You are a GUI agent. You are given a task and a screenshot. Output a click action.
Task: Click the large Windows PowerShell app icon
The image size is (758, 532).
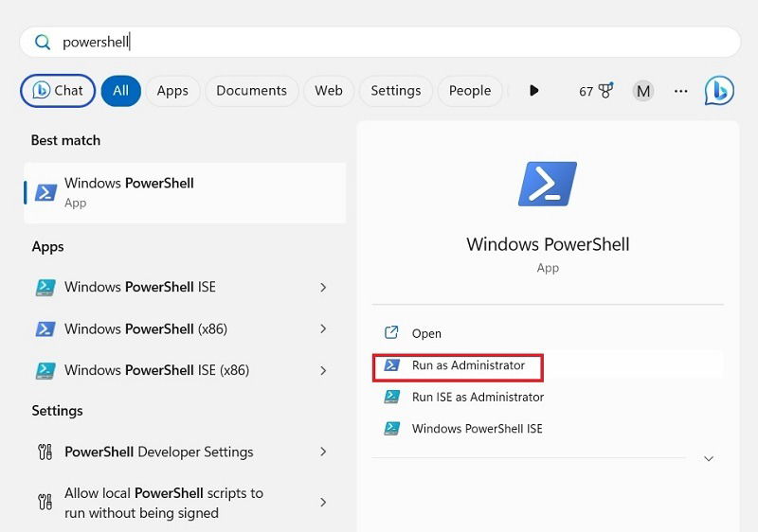[548, 184]
